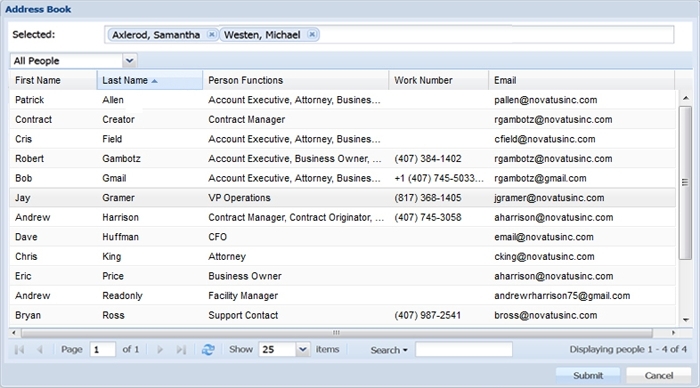Go to previous page arrow
The width and height of the screenshot is (700, 388).
pos(40,350)
